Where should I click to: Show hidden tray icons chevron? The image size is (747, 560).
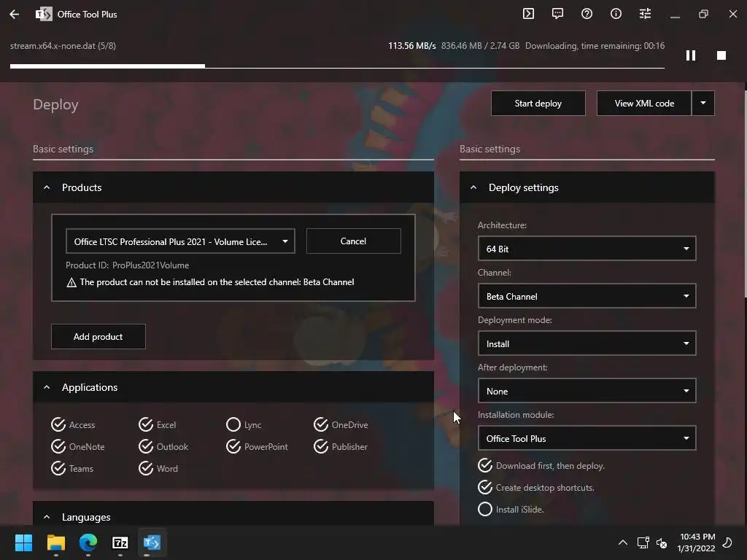click(x=623, y=542)
